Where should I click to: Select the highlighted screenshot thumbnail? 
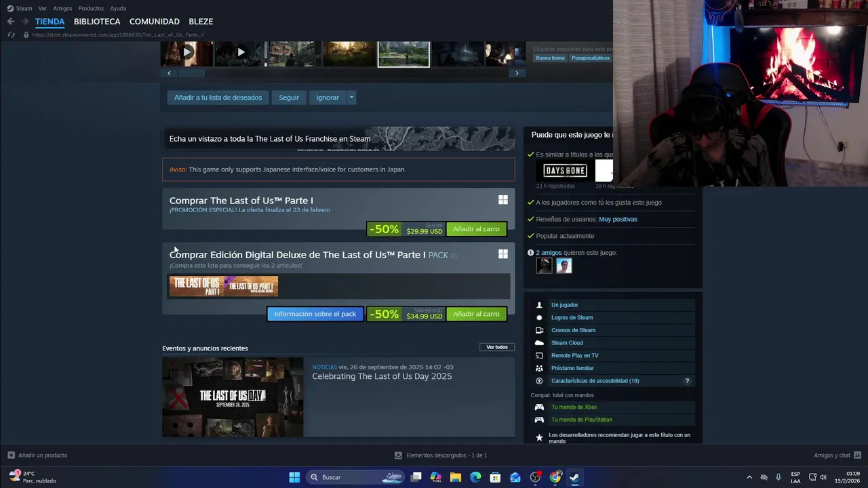403,54
